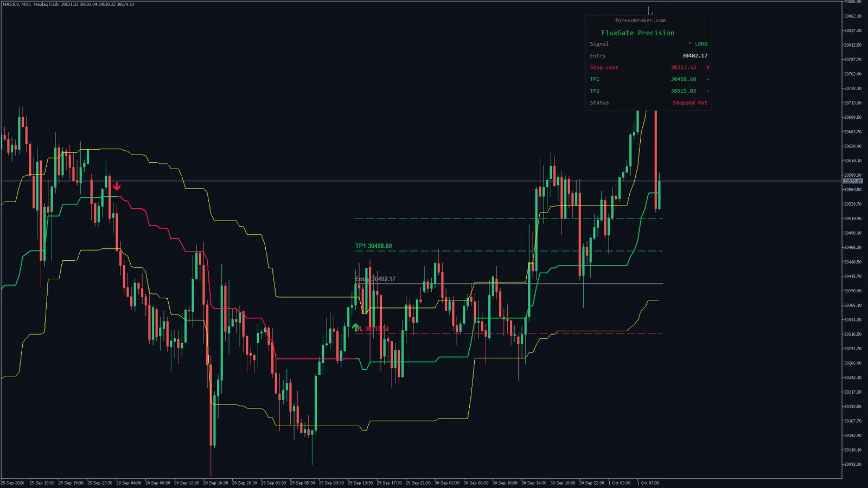Click TP2 value 30515.03 in the panel
The image size is (868, 488).
[684, 91]
